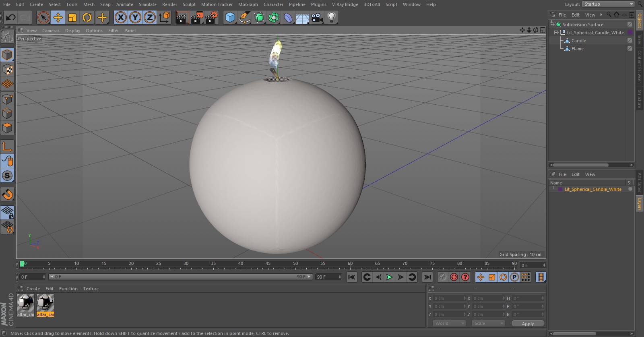Switch to Polygons mode
Screen dimensions: 644x337
click(x=7, y=128)
